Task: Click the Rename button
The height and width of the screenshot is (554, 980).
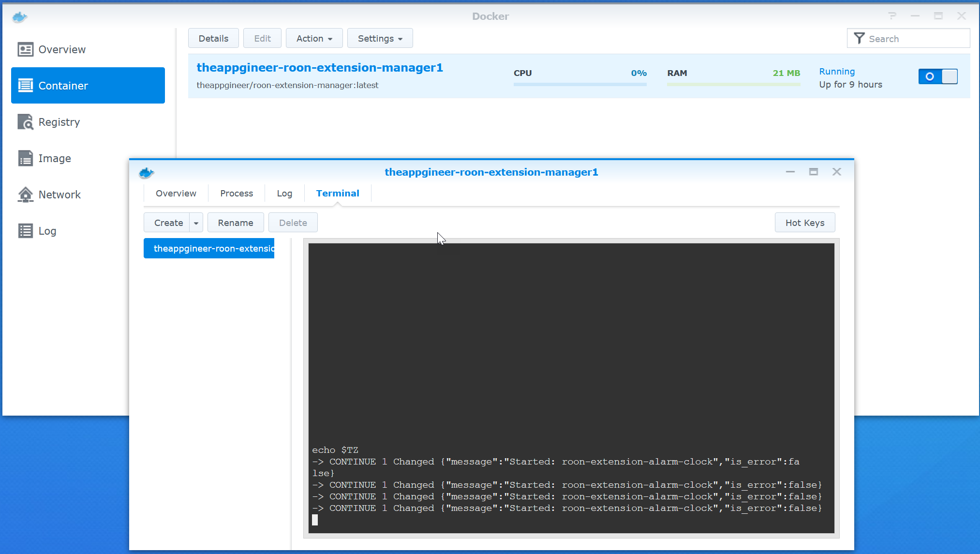Action: [x=235, y=223]
